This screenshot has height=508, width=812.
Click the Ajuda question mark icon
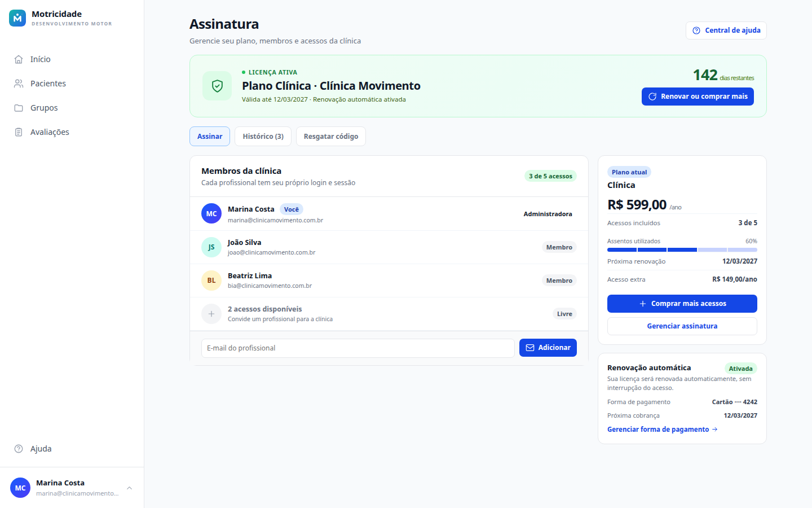(x=19, y=449)
